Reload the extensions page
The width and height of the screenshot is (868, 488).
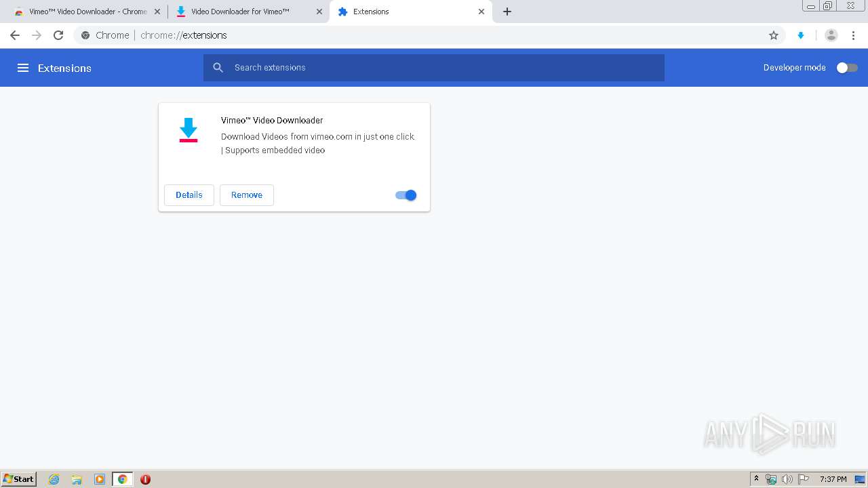[x=58, y=35]
